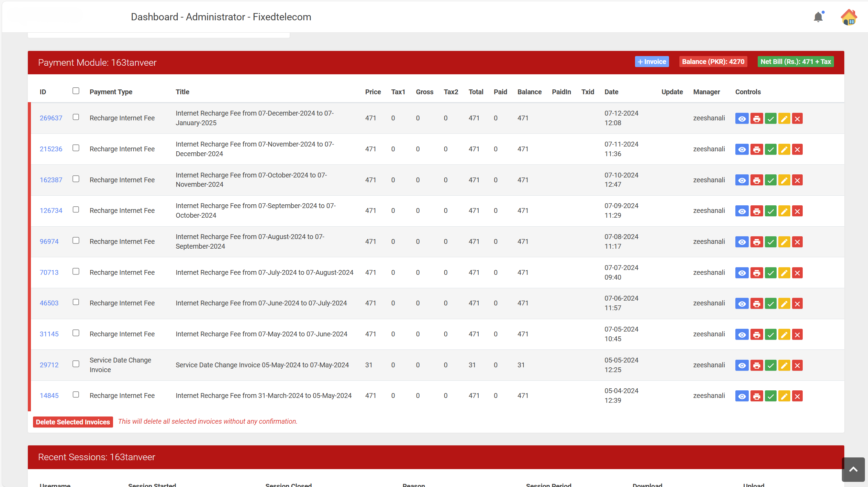
Task: Select the Balance (PKR): 4270 indicator
Action: tap(713, 62)
